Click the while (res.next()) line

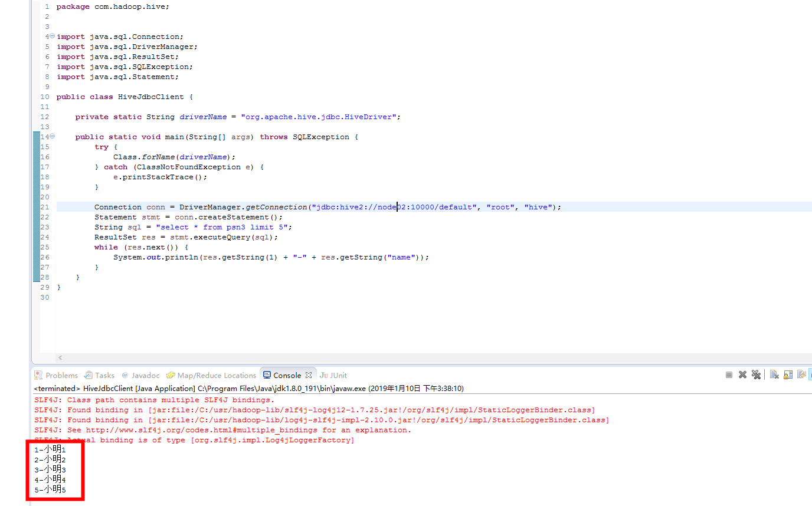point(141,247)
